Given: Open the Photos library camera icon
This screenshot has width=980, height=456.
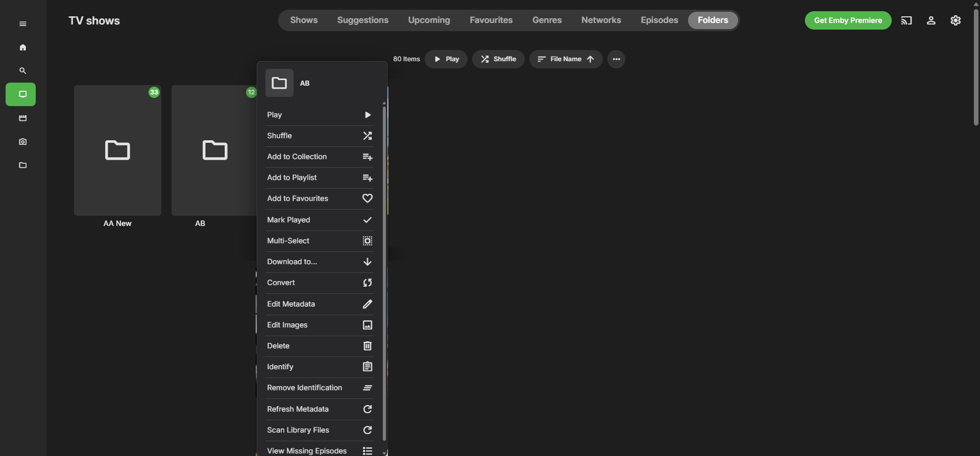Looking at the screenshot, I should point(22,142).
